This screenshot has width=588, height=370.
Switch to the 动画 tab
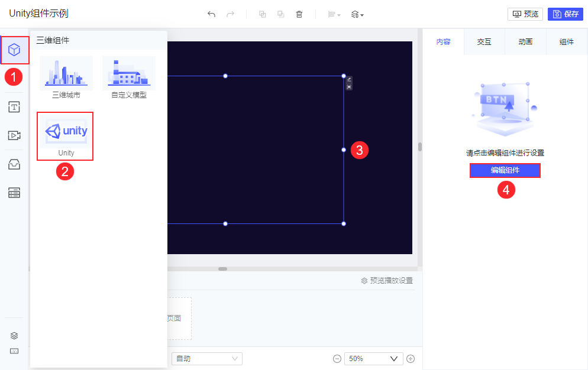pyautogui.click(x=525, y=41)
